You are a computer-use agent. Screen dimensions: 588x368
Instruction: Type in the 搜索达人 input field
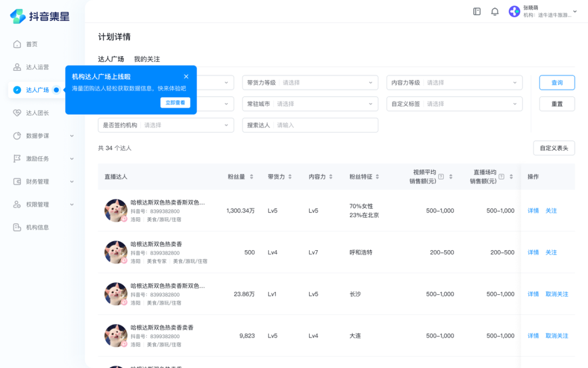tap(327, 125)
